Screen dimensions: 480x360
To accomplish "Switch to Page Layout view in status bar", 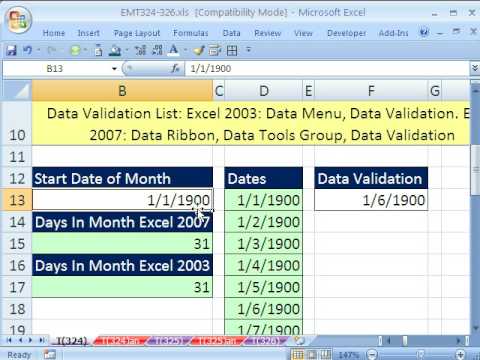I will [x=312, y=355].
